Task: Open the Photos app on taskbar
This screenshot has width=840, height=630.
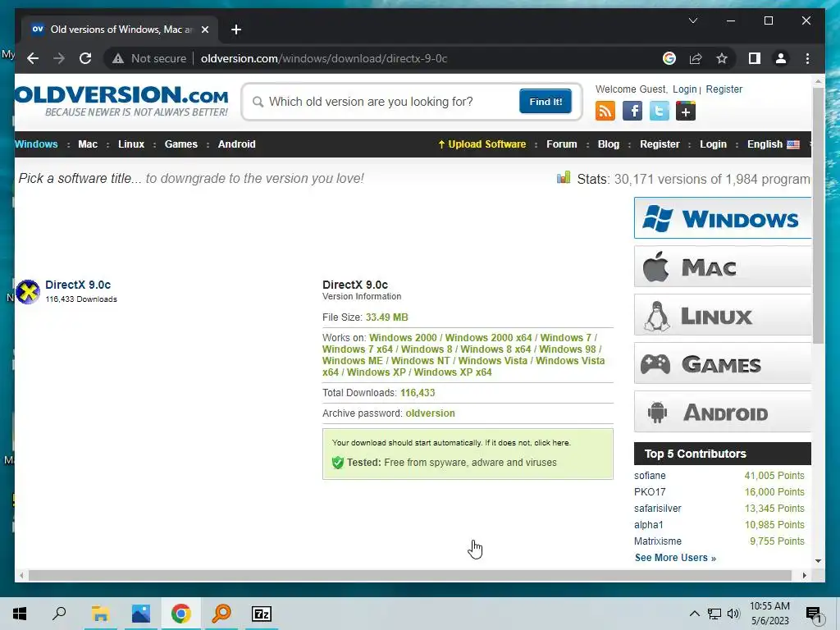Action: click(141, 614)
